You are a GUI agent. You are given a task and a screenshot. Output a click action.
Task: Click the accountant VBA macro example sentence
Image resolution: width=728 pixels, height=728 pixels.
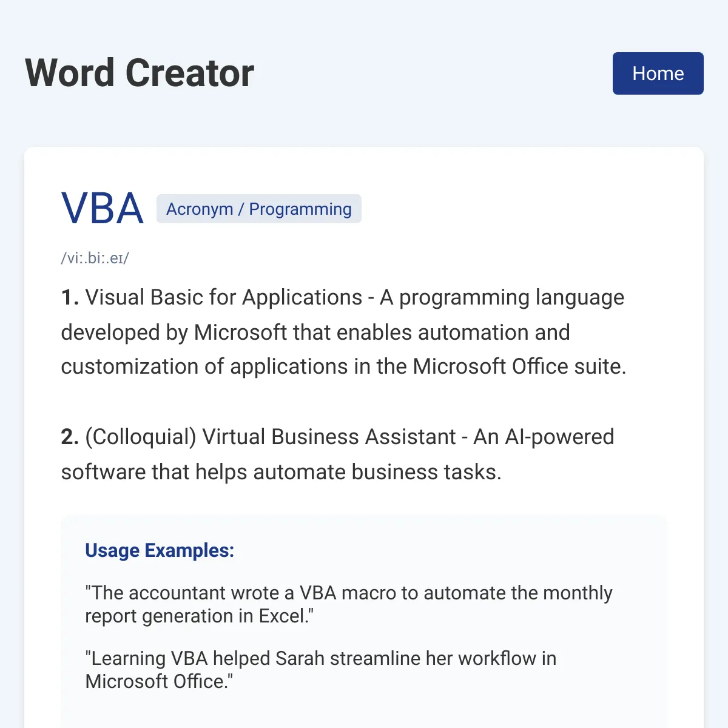349,604
